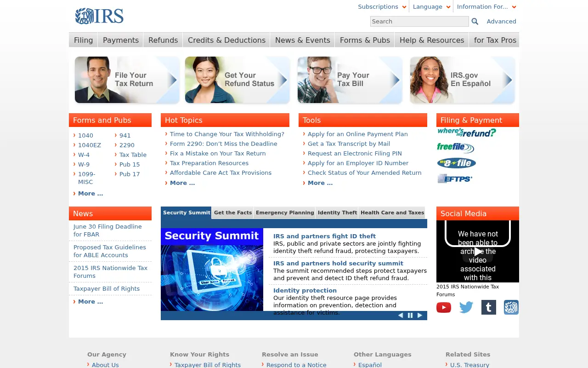588x368 pixels.
Task: Open the Advanced search link
Action: 501,21
